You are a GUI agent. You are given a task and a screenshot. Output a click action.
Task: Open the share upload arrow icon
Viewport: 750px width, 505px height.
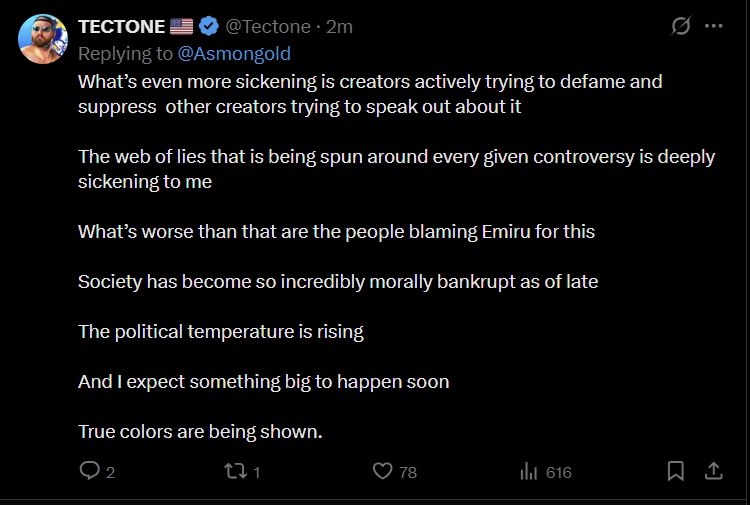click(x=714, y=471)
